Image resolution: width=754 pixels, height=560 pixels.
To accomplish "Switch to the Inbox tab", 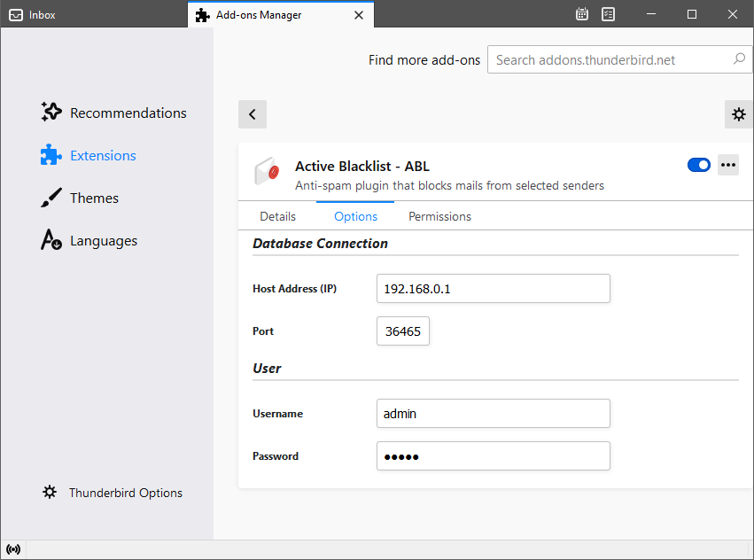I will (x=94, y=14).
